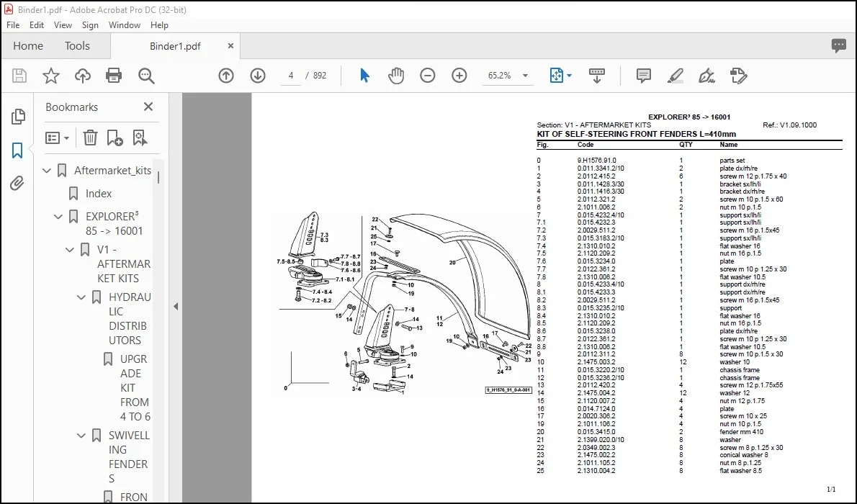Open the View menu
This screenshot has height=504, width=857.
[63, 25]
